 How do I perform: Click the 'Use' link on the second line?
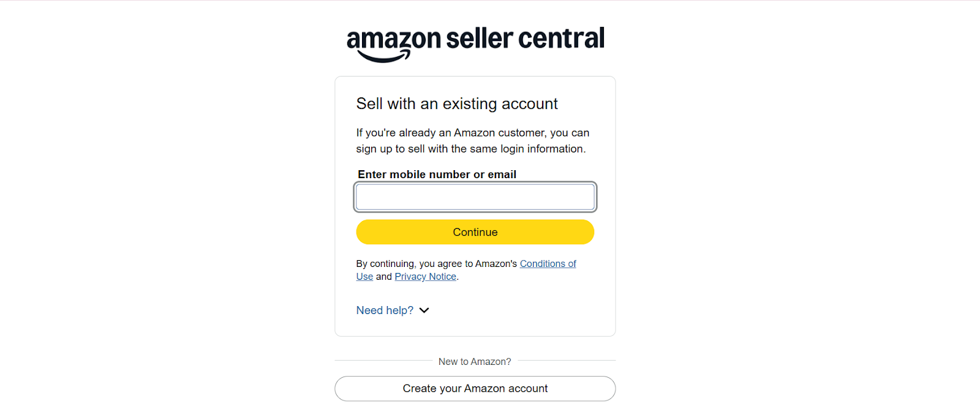point(364,277)
